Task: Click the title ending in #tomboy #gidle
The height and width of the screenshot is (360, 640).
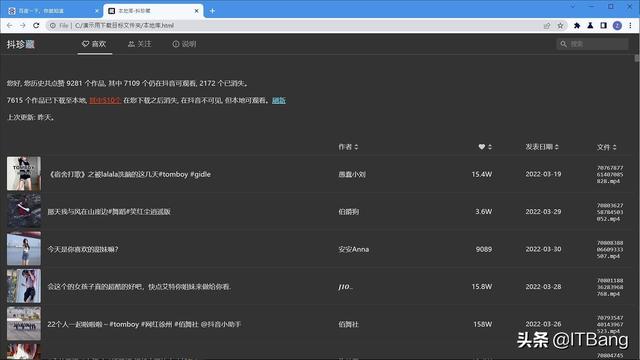Action: (x=129, y=174)
